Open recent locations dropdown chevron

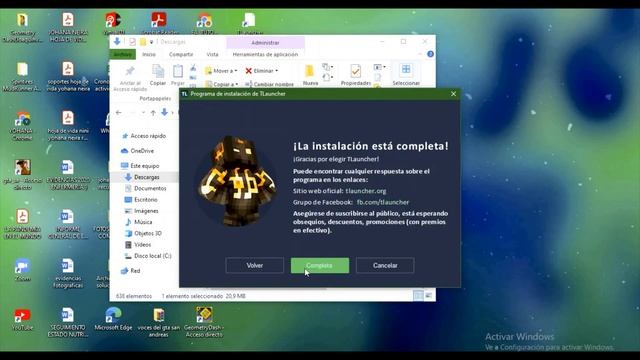(x=143, y=112)
